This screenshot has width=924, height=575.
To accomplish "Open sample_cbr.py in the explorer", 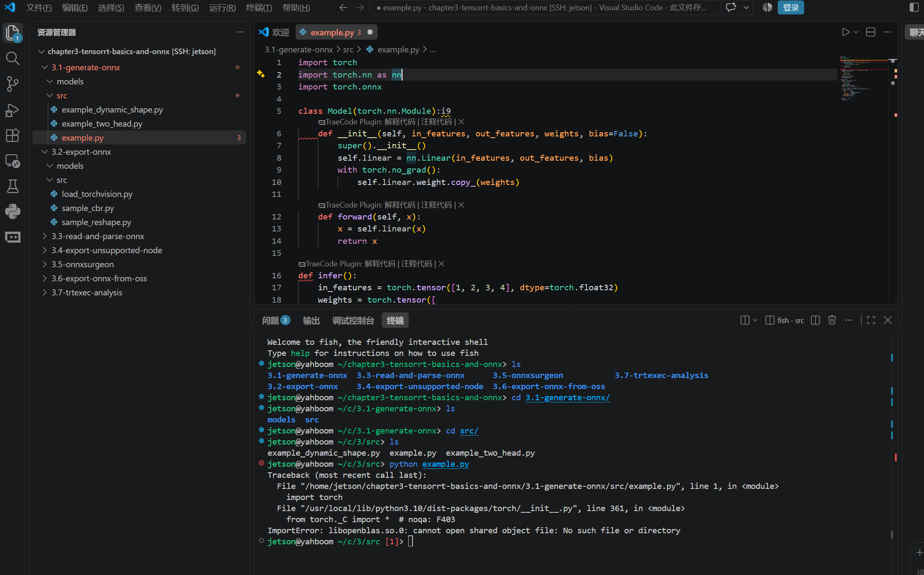I will pos(139,208).
